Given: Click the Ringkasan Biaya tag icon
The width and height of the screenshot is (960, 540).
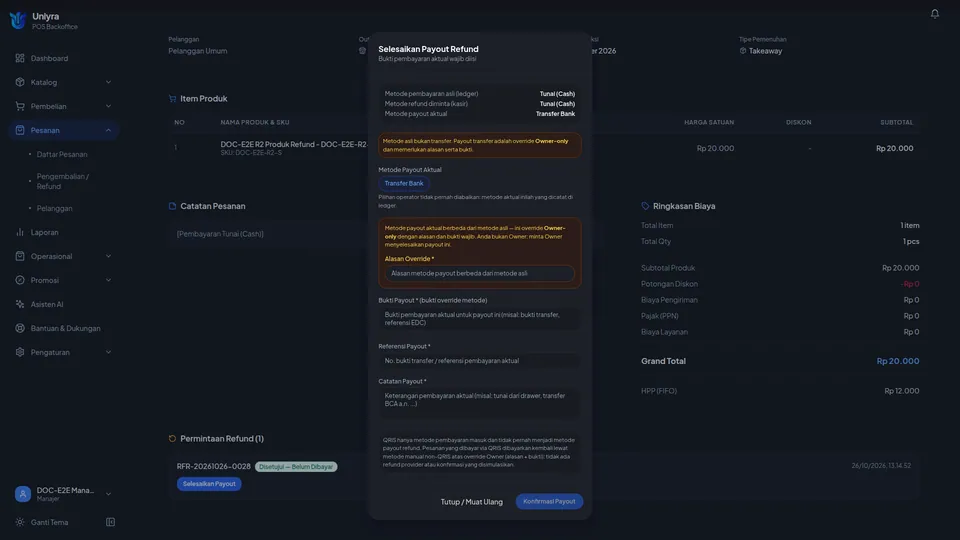Looking at the screenshot, I should (x=645, y=206).
